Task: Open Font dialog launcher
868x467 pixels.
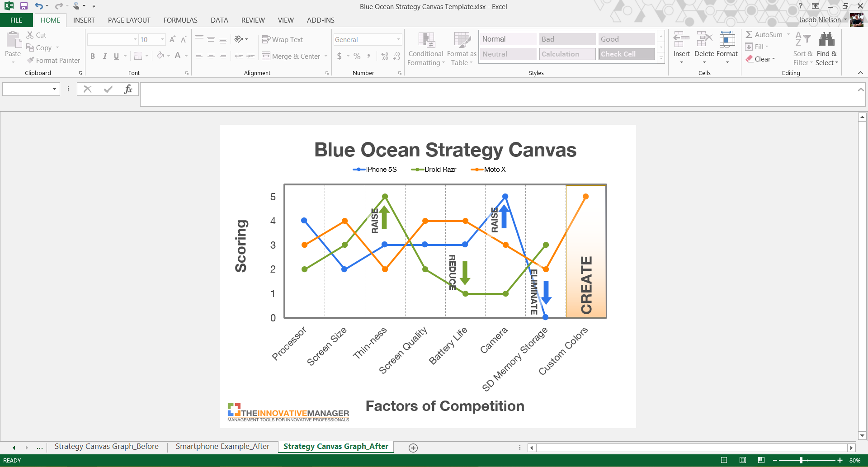Action: [x=187, y=73]
